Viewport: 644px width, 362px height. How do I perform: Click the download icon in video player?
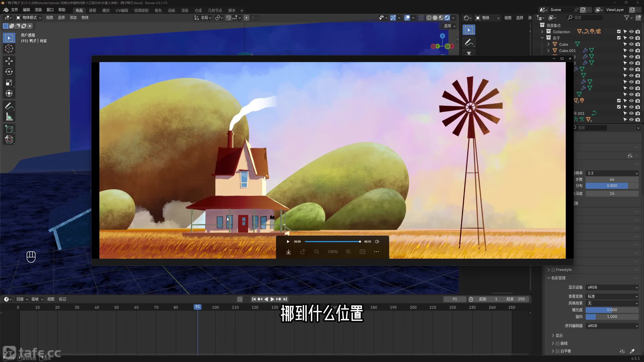point(289,252)
